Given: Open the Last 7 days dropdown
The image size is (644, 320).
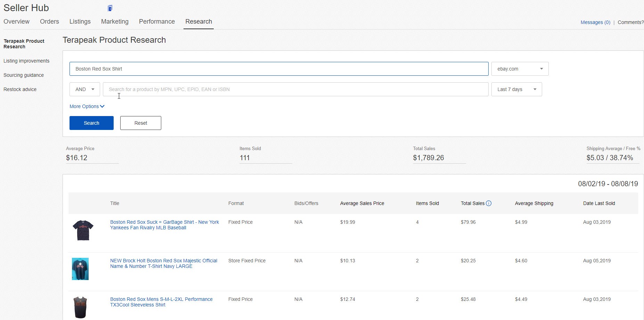Looking at the screenshot, I should click(516, 89).
